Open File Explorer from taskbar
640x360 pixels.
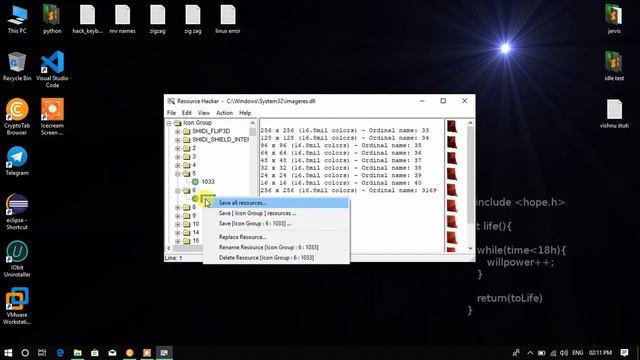tap(78, 353)
